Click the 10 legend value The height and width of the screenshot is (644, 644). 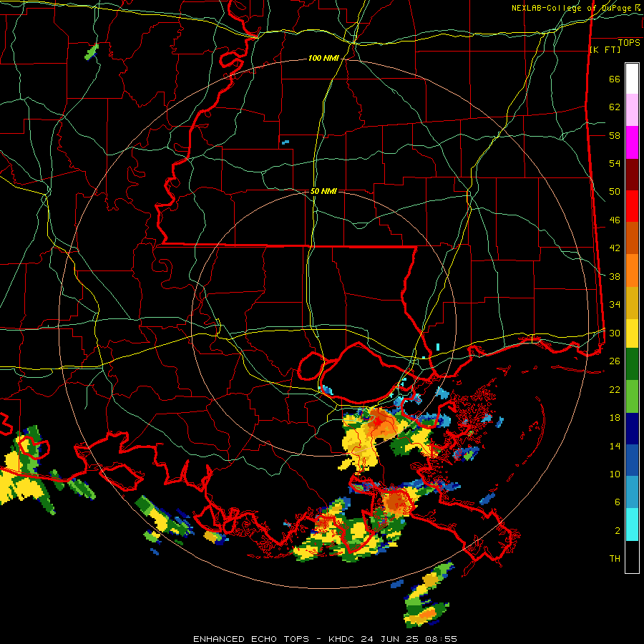615,474
